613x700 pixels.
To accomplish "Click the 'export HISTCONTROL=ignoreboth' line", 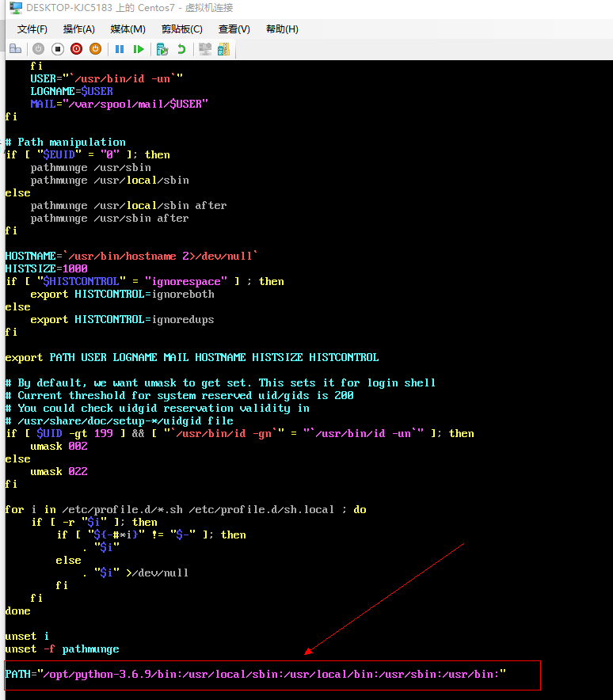I will pos(122,295).
